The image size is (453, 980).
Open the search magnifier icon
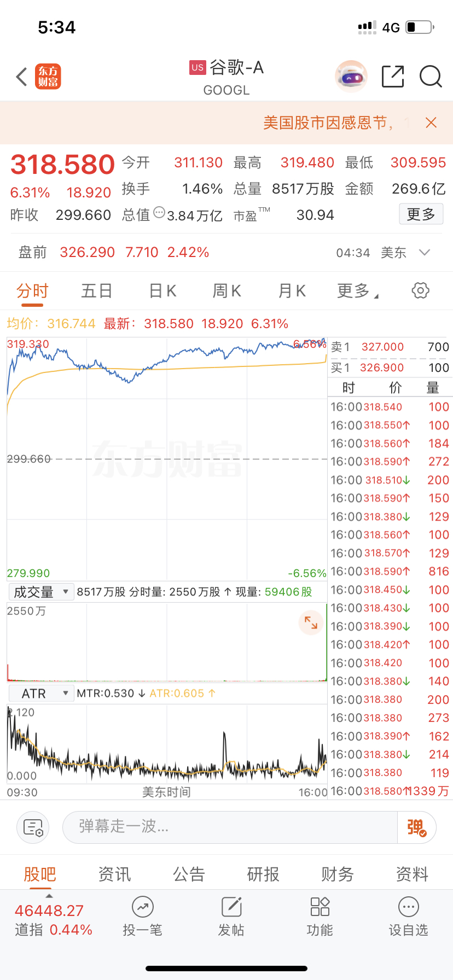tap(431, 77)
